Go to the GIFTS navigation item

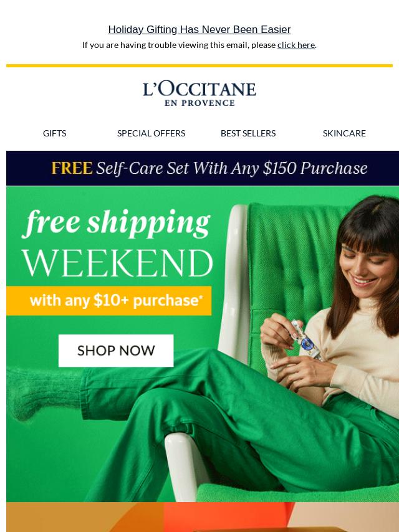tap(54, 133)
